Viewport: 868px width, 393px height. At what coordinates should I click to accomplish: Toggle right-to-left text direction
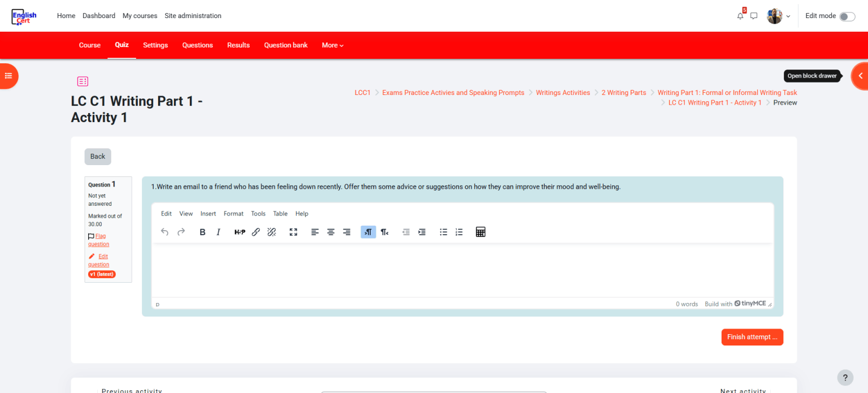point(384,232)
